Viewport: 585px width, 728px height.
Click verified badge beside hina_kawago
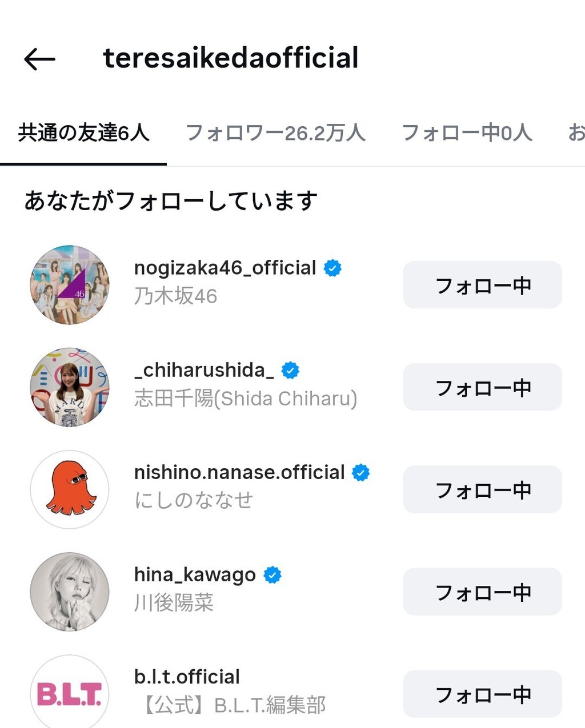[x=273, y=575]
